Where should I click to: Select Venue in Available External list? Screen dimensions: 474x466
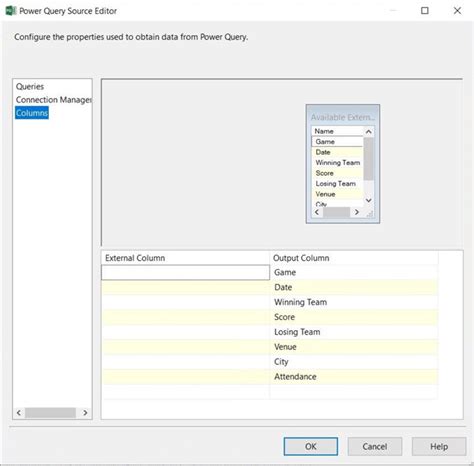pyautogui.click(x=337, y=194)
